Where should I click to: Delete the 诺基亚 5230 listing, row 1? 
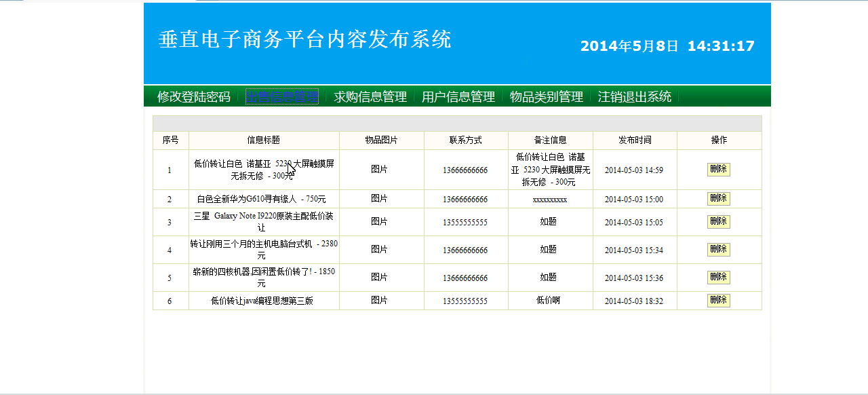[719, 169]
